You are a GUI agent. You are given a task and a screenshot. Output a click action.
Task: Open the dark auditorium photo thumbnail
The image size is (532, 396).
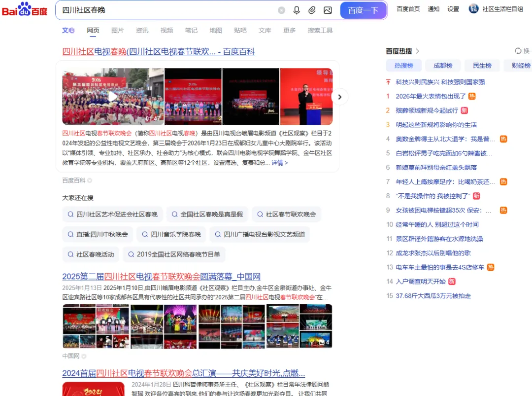251,97
